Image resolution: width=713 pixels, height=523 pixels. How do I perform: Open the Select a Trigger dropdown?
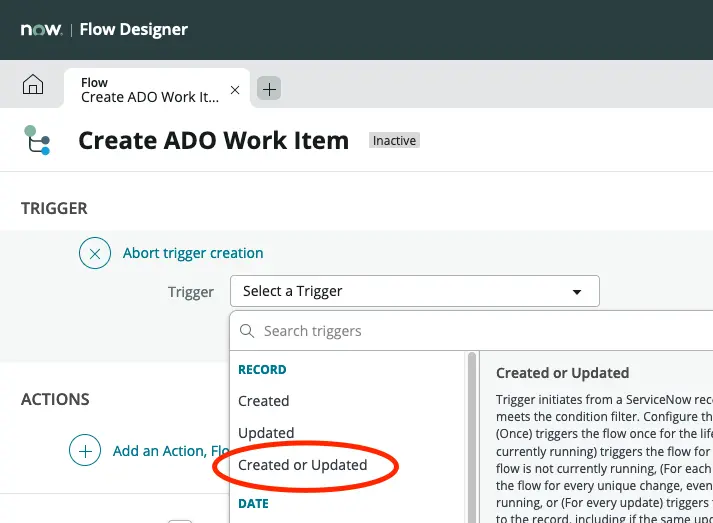click(413, 291)
